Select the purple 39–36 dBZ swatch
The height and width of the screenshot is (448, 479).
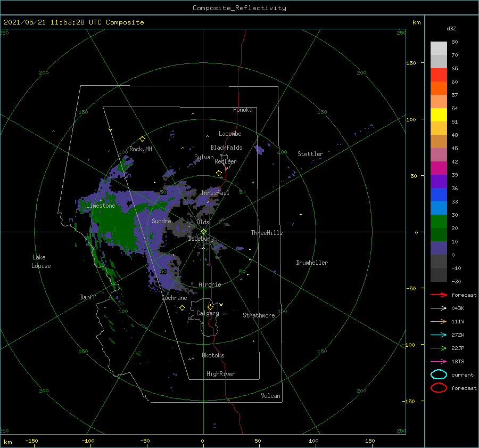tap(439, 182)
